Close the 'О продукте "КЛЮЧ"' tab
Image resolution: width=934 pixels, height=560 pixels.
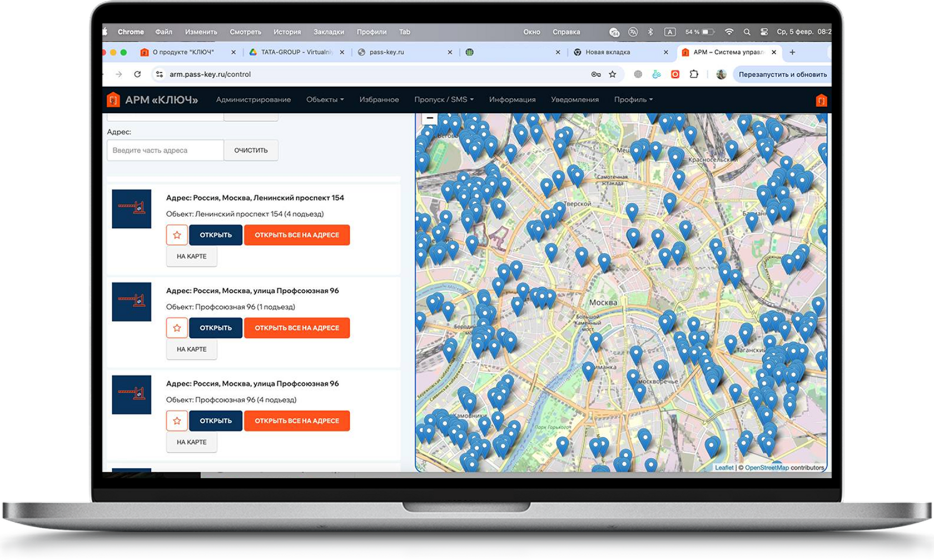tap(233, 52)
